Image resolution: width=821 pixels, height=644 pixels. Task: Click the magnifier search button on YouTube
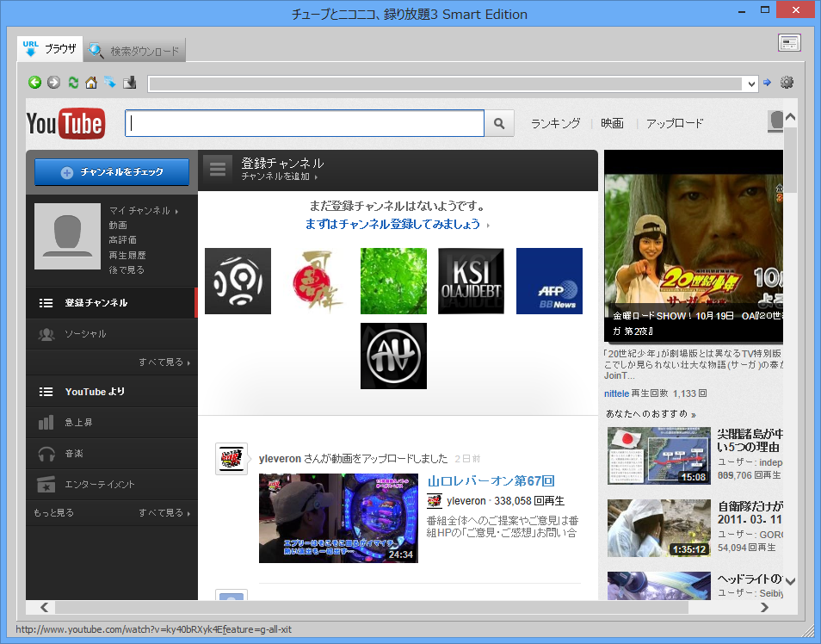(499, 123)
